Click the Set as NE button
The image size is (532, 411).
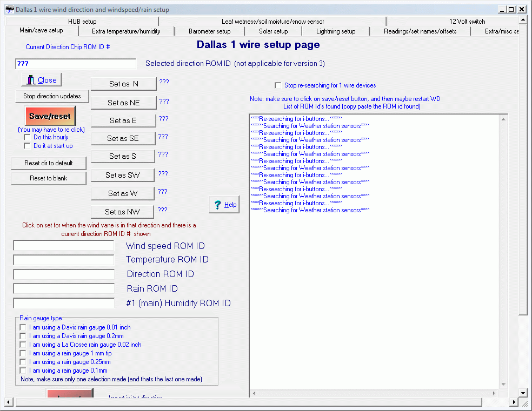[123, 103]
